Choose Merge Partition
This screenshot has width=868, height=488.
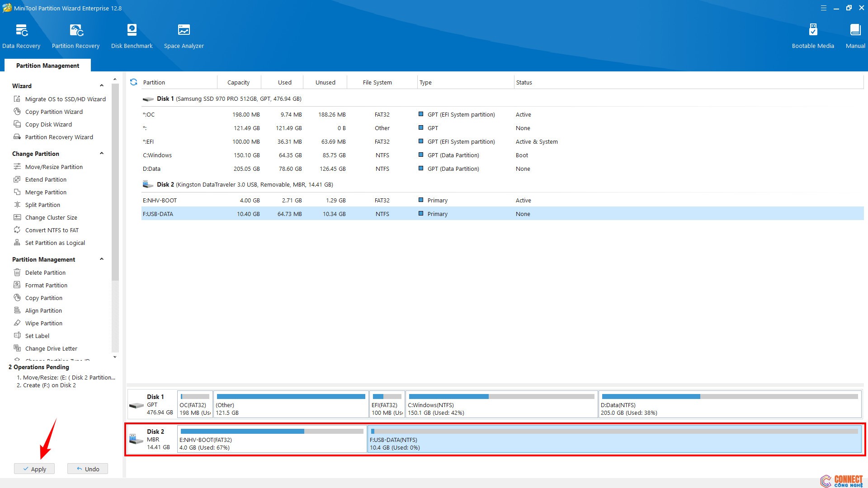pos(41,192)
